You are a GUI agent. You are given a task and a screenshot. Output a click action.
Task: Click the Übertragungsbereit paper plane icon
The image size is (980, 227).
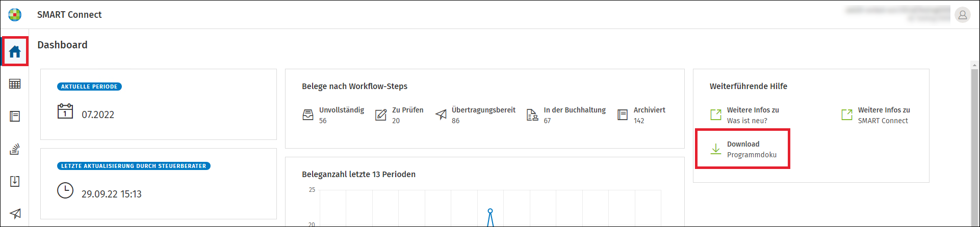click(x=441, y=115)
